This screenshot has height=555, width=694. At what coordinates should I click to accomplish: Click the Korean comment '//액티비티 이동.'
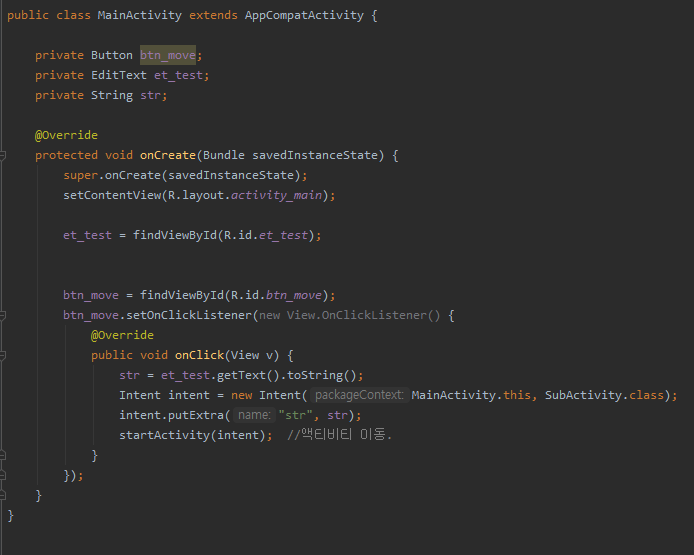pos(339,435)
